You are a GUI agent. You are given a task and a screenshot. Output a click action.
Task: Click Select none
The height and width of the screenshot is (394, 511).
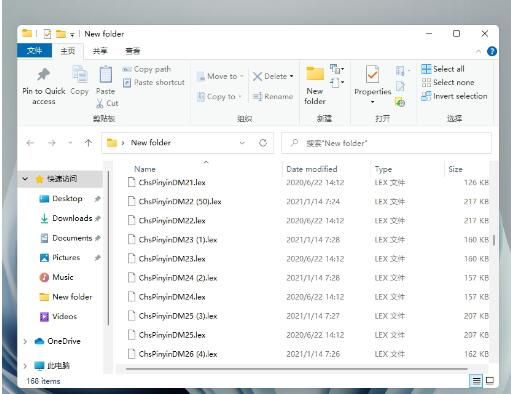click(448, 82)
